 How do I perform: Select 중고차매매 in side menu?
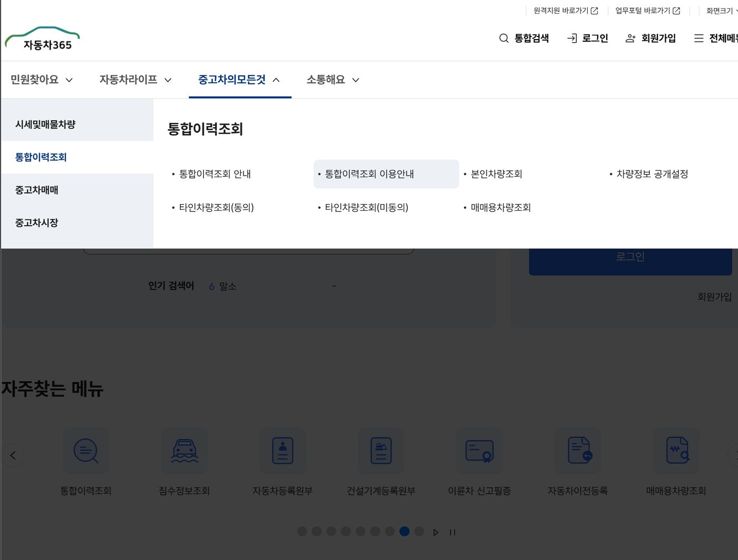coord(77,190)
